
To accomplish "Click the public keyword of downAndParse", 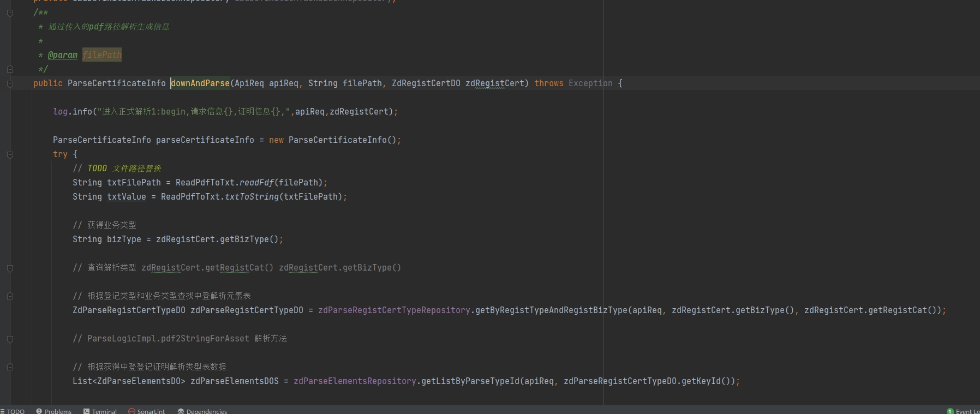I will pos(48,83).
